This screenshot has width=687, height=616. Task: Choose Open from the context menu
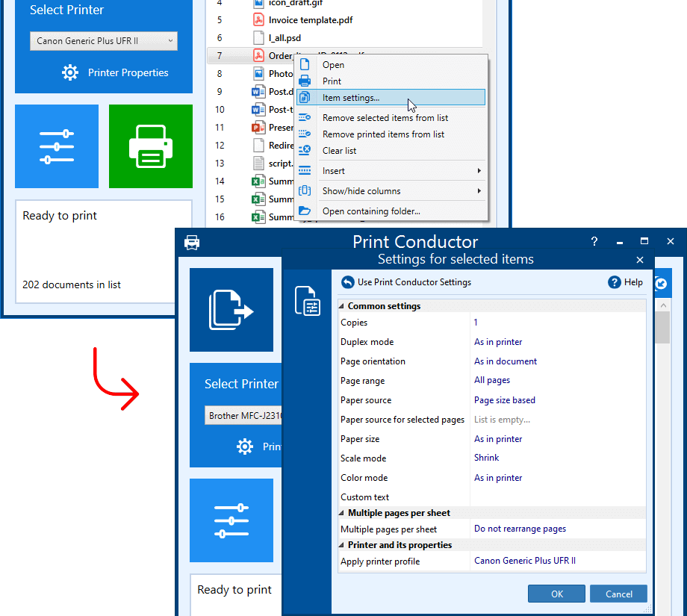[391, 65]
